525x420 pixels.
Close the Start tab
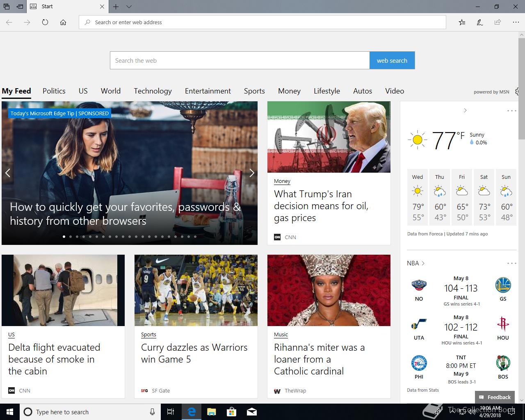pyautogui.click(x=102, y=7)
